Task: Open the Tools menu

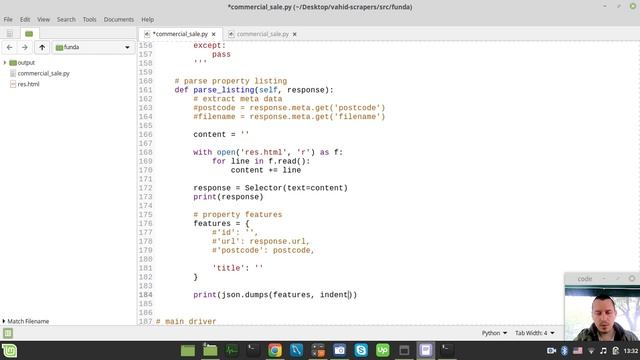Action: 89,19
